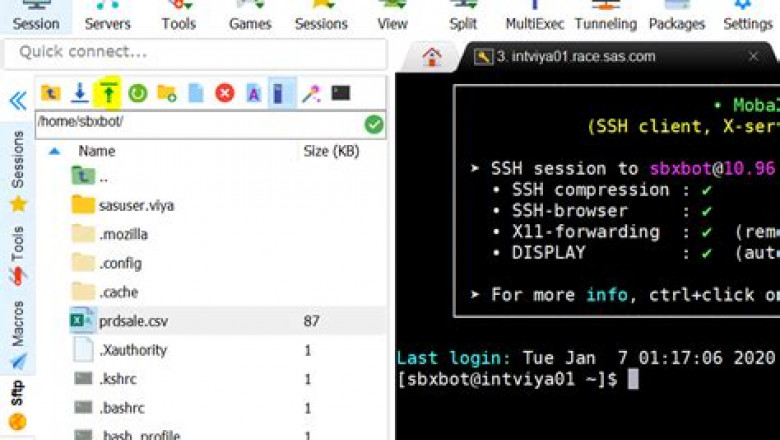Sort files by Name column header
The width and height of the screenshot is (780, 440).
[97, 151]
